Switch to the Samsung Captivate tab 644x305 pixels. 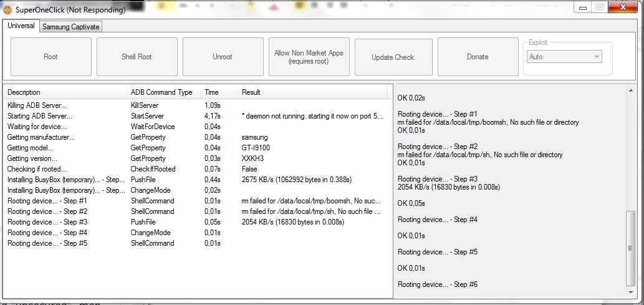71,27
